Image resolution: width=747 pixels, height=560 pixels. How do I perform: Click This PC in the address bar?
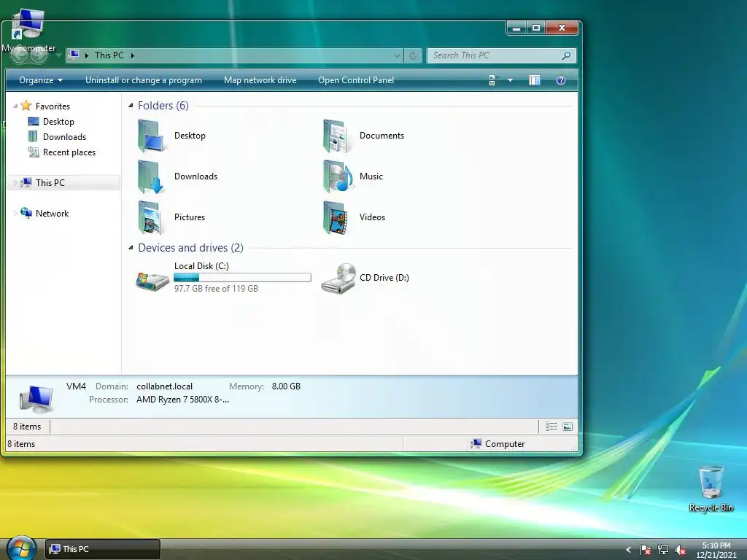pos(109,55)
